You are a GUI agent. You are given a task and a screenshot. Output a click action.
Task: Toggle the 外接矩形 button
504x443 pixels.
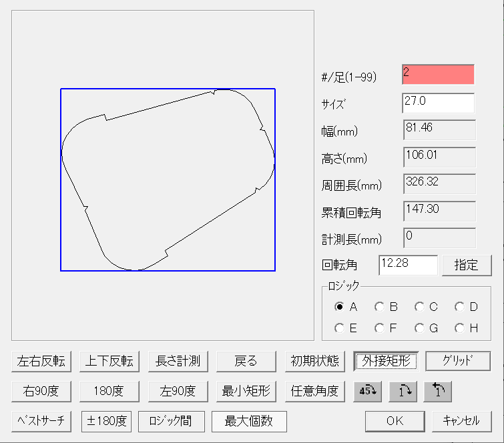(386, 362)
